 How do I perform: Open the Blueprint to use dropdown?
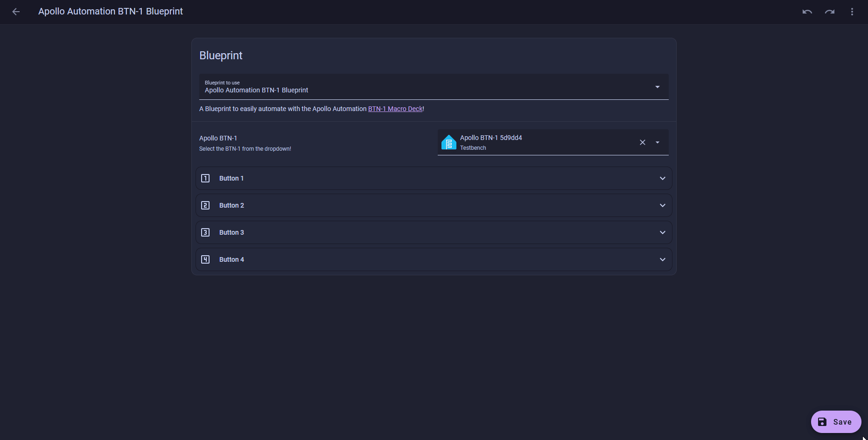click(x=657, y=87)
